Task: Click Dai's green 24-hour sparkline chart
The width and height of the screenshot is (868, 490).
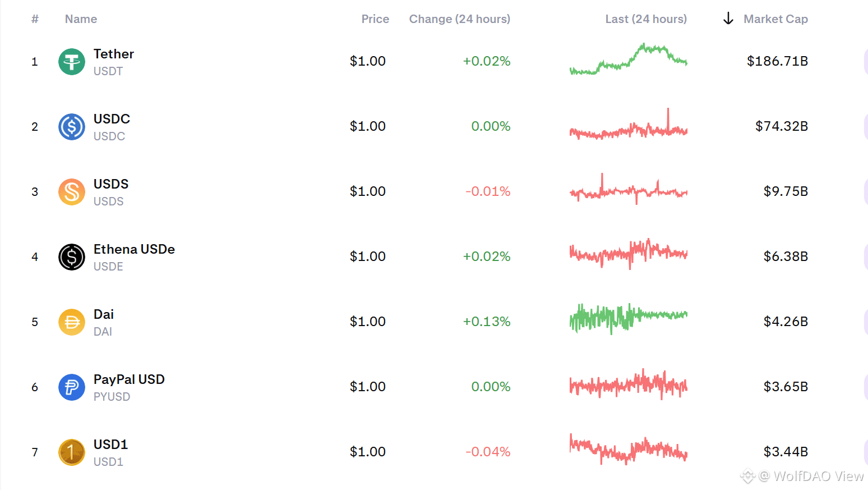Action: click(628, 318)
